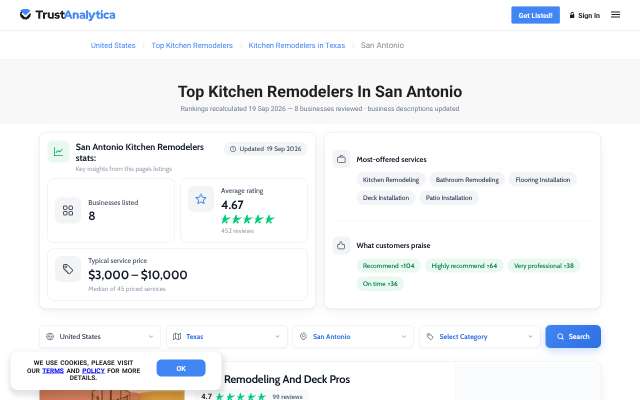
Task: Select the Bathroom Remodeling service tag
Action: (x=467, y=180)
